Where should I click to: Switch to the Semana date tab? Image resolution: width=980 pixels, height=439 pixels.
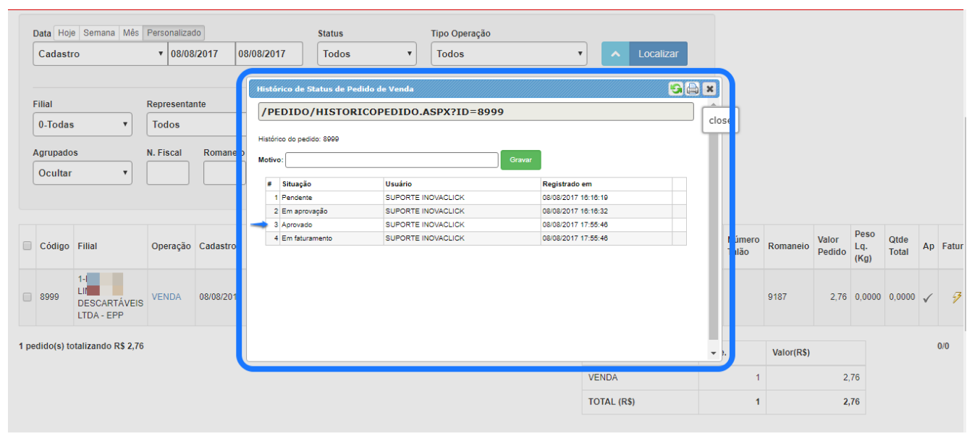coord(99,33)
